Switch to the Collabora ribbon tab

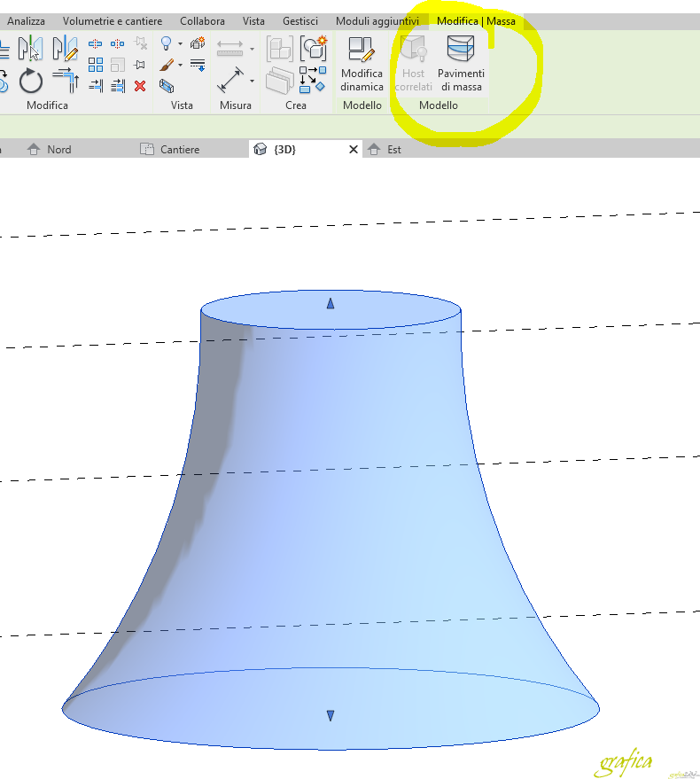coord(202,21)
